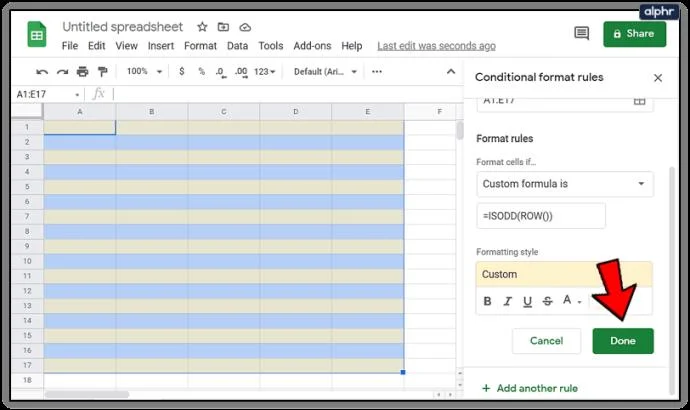Close the Conditional format rules panel
Screen dimensions: 690x410
pyautogui.click(x=658, y=78)
